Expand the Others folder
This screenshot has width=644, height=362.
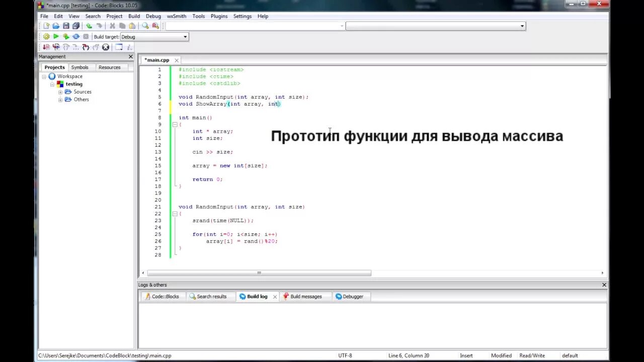point(60,100)
